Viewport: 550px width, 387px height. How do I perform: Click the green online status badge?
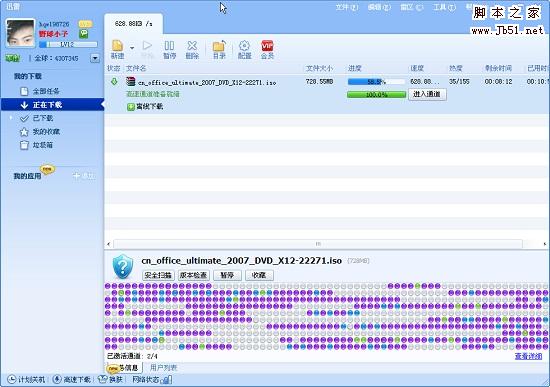pos(13,58)
